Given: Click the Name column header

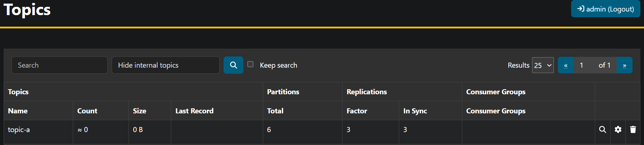Looking at the screenshot, I should (18, 111).
